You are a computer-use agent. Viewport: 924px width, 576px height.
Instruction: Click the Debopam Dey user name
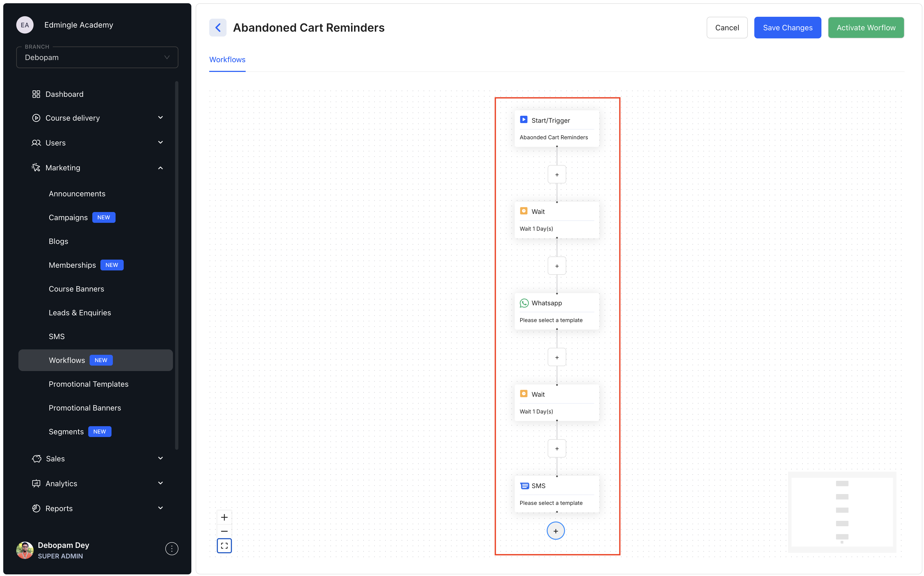click(x=63, y=545)
